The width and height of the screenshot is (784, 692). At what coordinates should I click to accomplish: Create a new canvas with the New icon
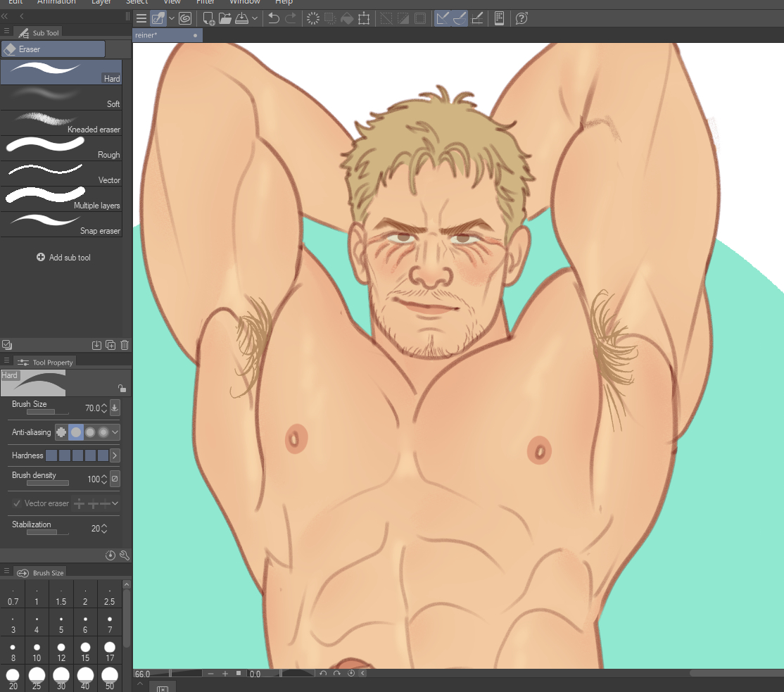coord(208,18)
